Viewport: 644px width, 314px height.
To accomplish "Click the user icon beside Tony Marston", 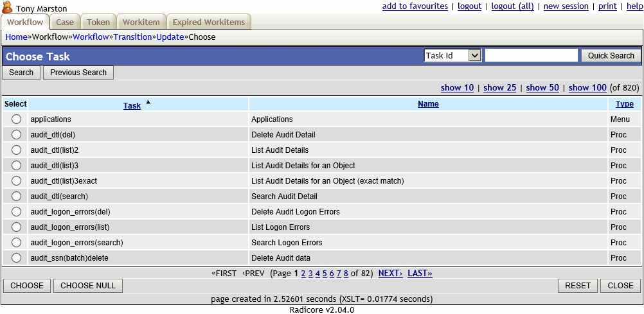I will click(8, 8).
